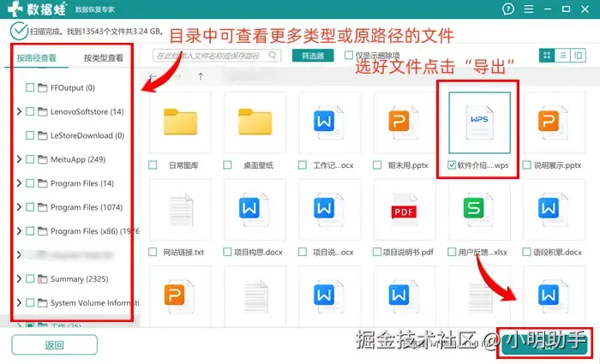
Task: Check the FFOutput (0) tree checkbox
Action: 30,88
